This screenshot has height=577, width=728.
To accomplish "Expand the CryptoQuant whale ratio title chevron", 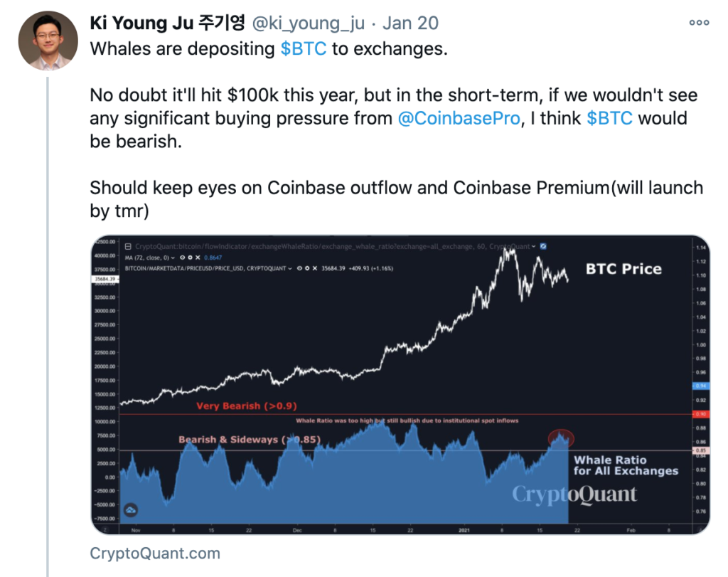I will coord(533,246).
